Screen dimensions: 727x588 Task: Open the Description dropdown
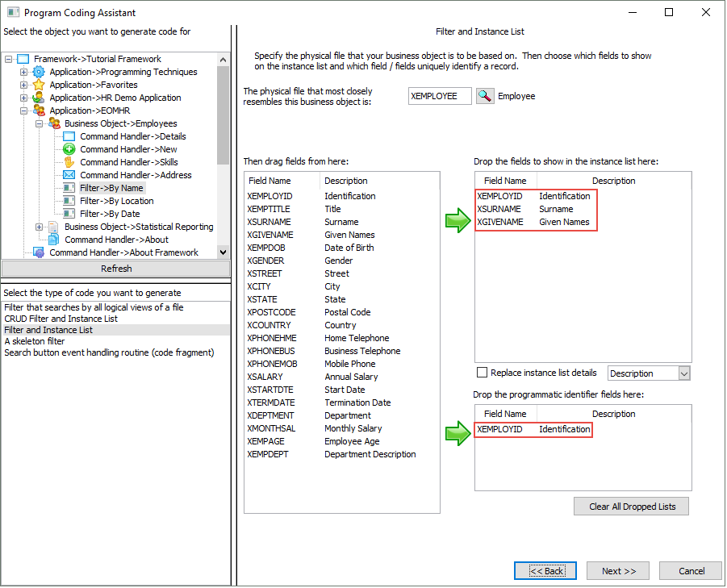point(684,373)
